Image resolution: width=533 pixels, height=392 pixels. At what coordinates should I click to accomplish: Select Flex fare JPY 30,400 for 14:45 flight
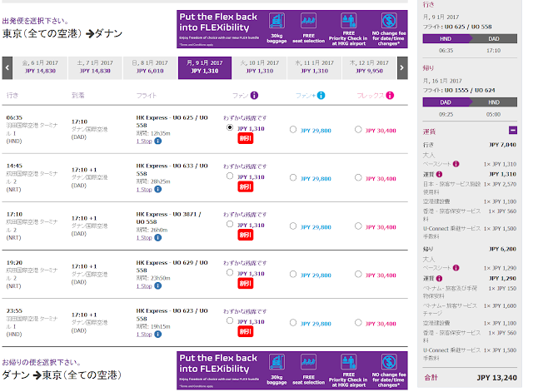358,177
